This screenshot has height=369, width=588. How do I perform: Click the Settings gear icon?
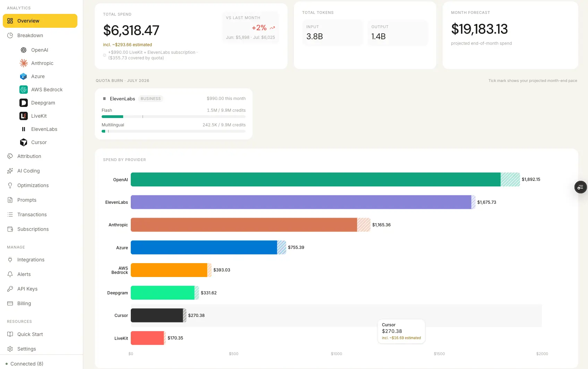pyautogui.click(x=10, y=349)
